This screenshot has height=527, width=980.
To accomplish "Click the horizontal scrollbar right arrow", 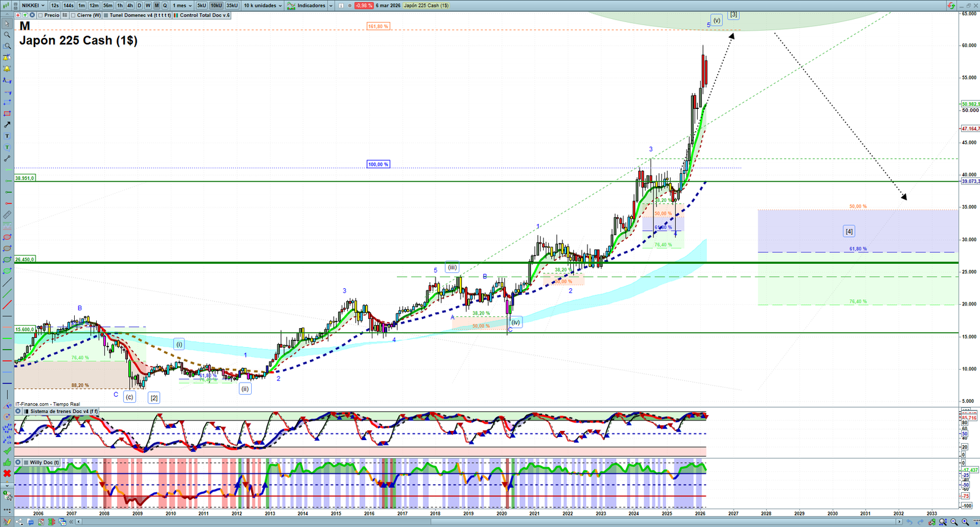I will coord(899,522).
